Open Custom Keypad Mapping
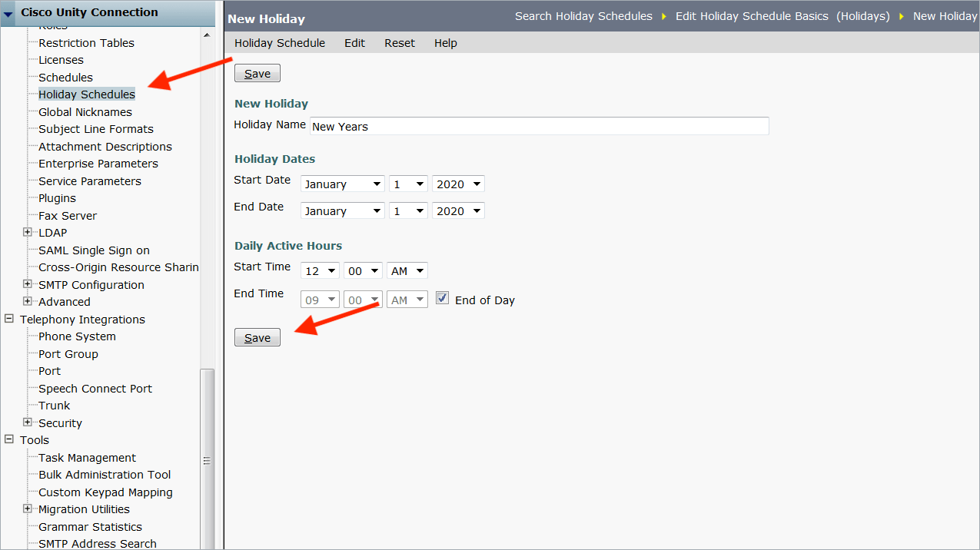This screenshot has height=550, width=980. [105, 492]
